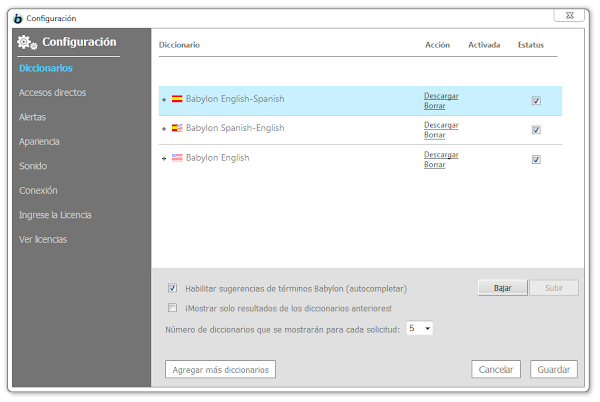Click the Bajar button
This screenshot has width=600, height=402.
[502, 288]
